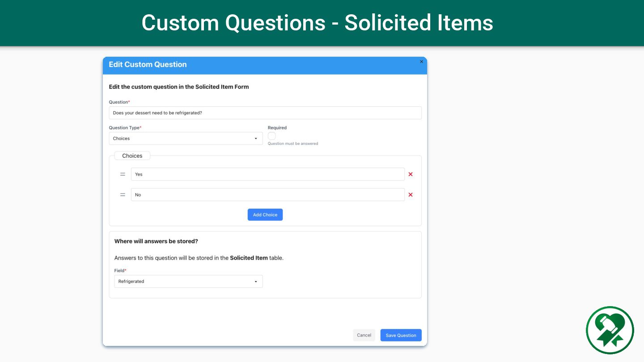Click the Cancel button
Image resolution: width=644 pixels, height=362 pixels.
[x=364, y=335]
